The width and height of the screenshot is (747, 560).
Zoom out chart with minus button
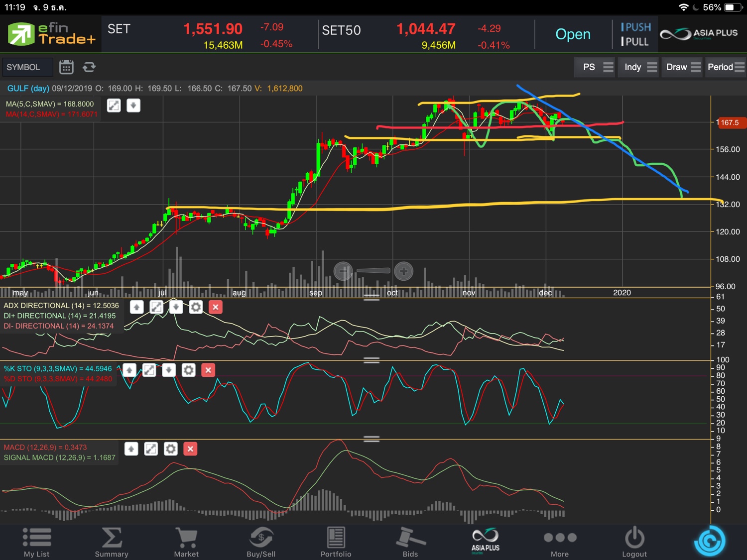[343, 271]
